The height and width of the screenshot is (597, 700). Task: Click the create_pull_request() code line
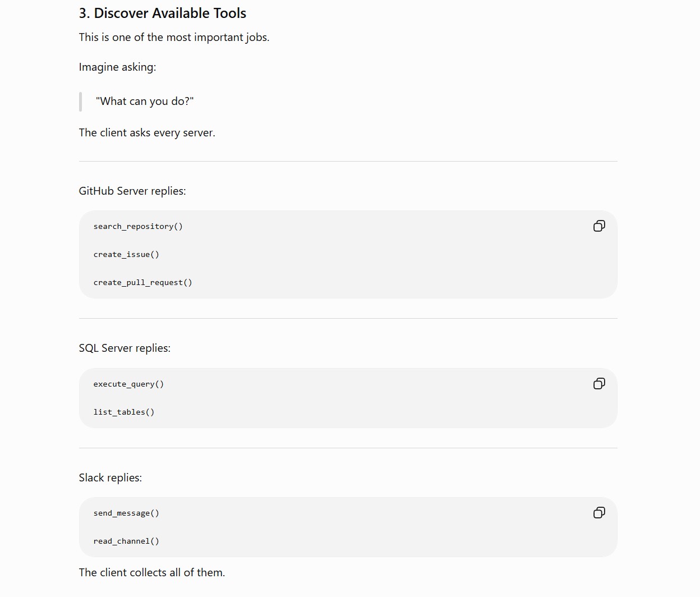(142, 283)
